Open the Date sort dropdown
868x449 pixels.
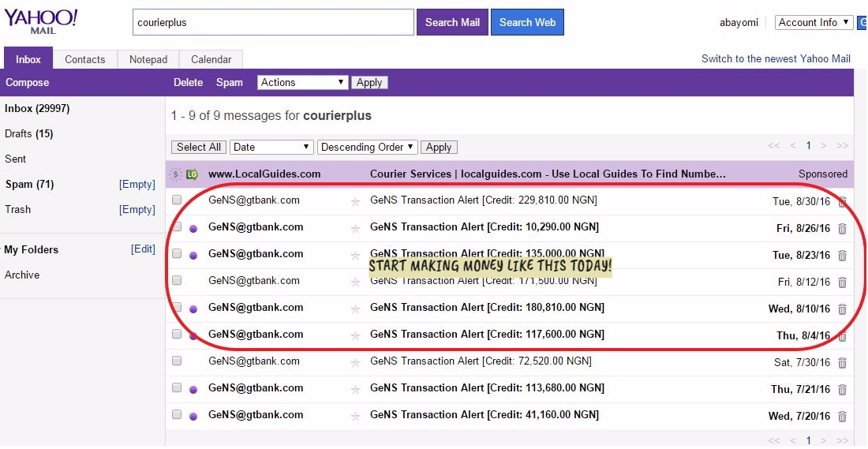coord(271,147)
